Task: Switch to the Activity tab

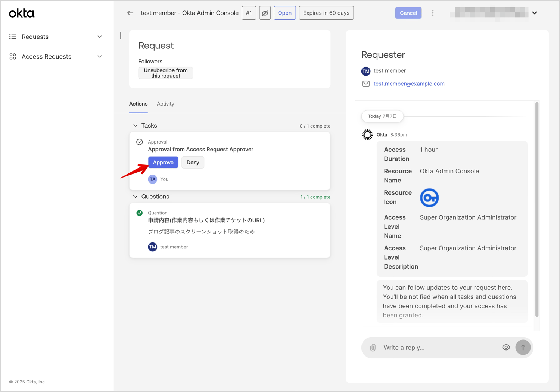Action: click(165, 104)
